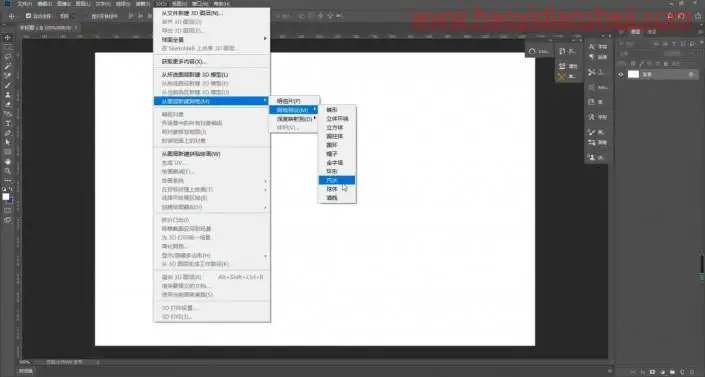Select the Rectangular Marquee tool
The image size is (705, 377).
(8, 47)
